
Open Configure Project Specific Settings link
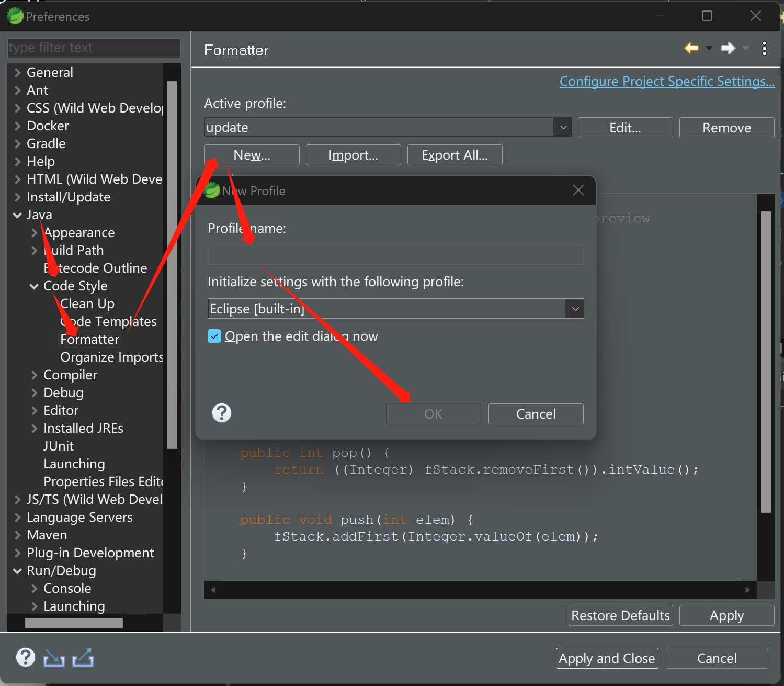point(667,81)
